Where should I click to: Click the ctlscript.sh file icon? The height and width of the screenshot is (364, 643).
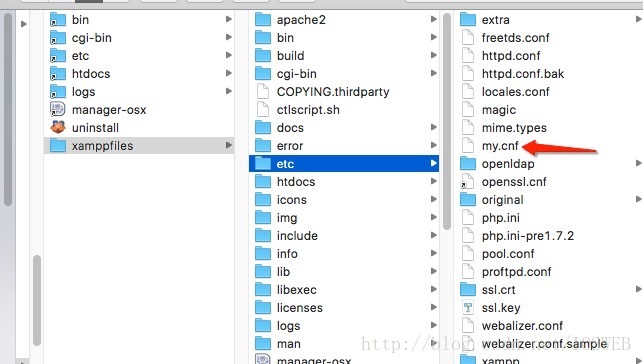(263, 109)
